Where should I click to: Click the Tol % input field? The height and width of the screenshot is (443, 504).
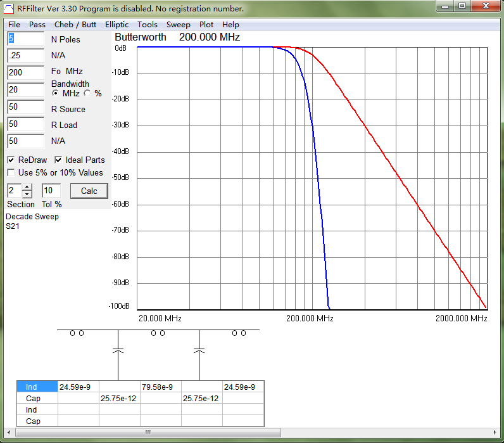pos(51,191)
